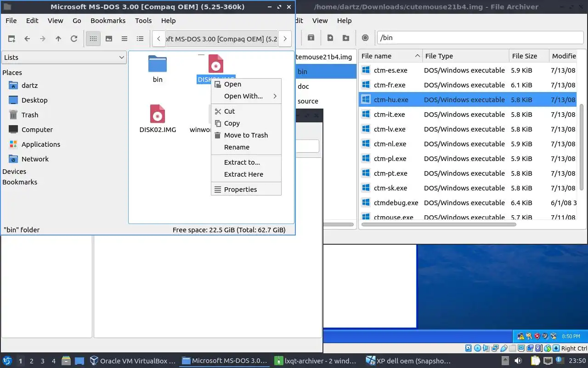Go forward in file manager history
The image size is (588, 368).
(43, 39)
